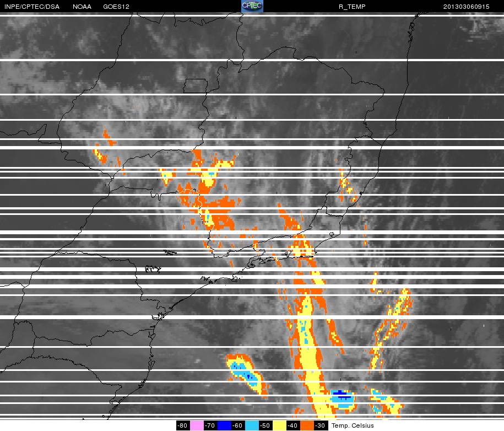Pick the cyan swatch between -60 and -50
This screenshot has height=431, width=504.
click(252, 425)
